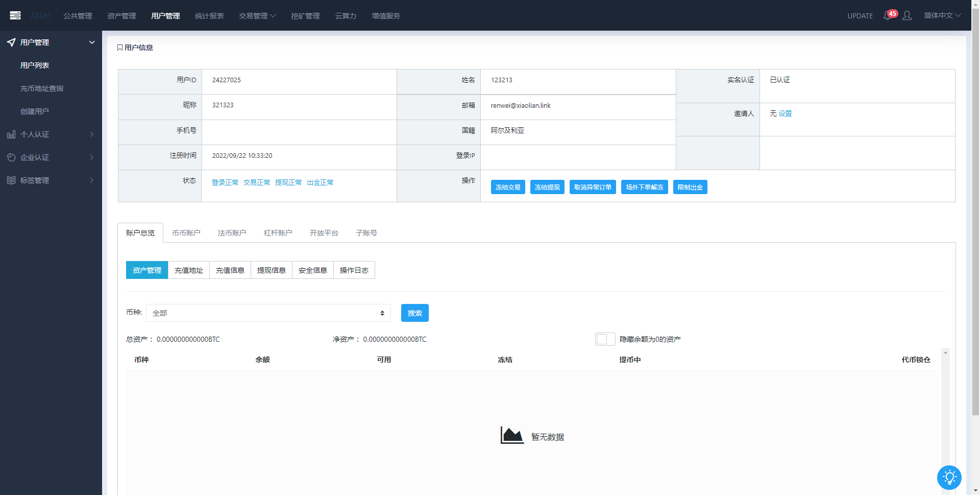Open the 公共管理 top menu
Image resolution: width=980 pixels, height=495 pixels.
[78, 16]
